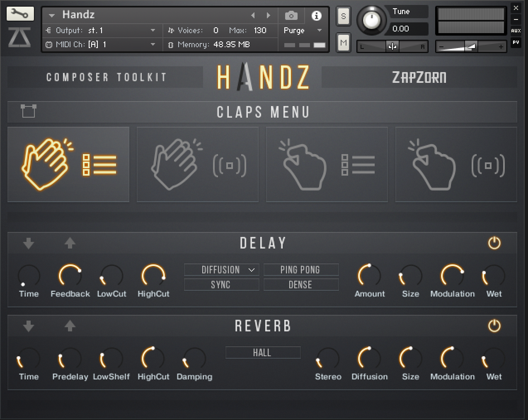Open the Diffusion delay type dropdown
528x420 pixels.
[x=222, y=270]
